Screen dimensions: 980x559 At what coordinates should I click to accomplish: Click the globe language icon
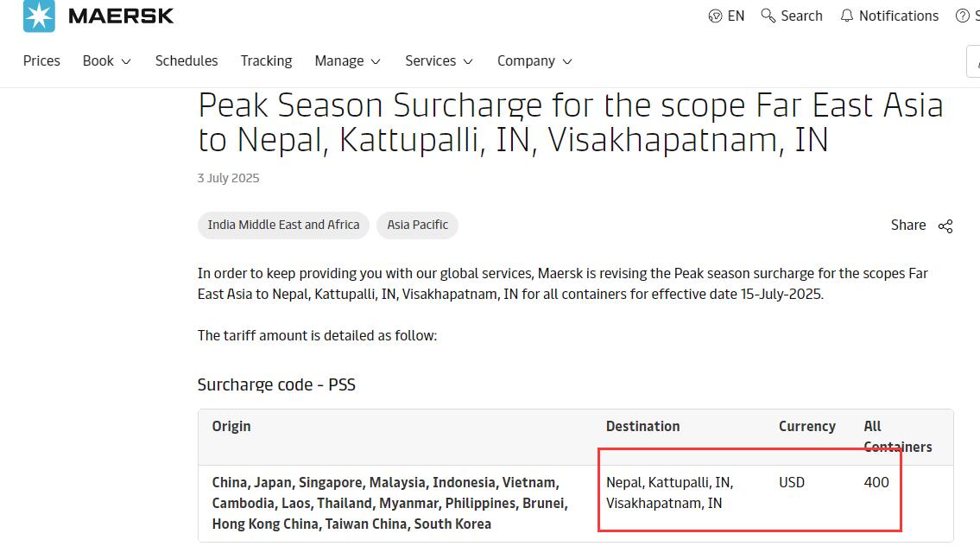click(715, 16)
